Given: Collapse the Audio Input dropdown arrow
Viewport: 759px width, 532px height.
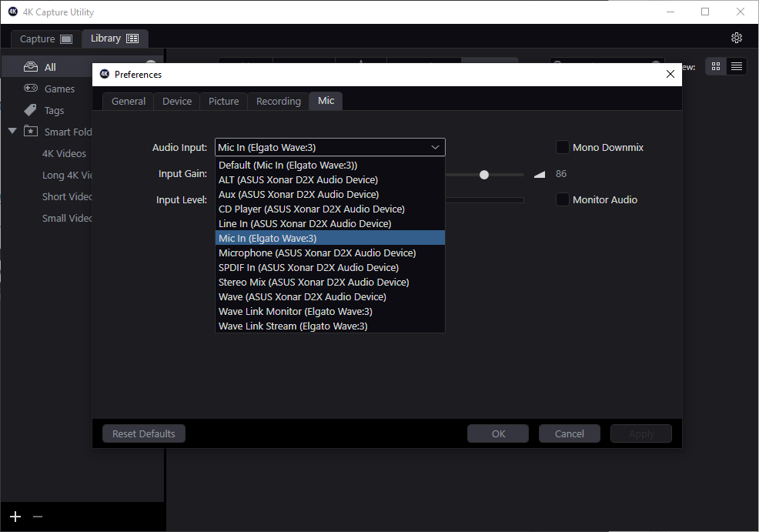Looking at the screenshot, I should [x=435, y=147].
